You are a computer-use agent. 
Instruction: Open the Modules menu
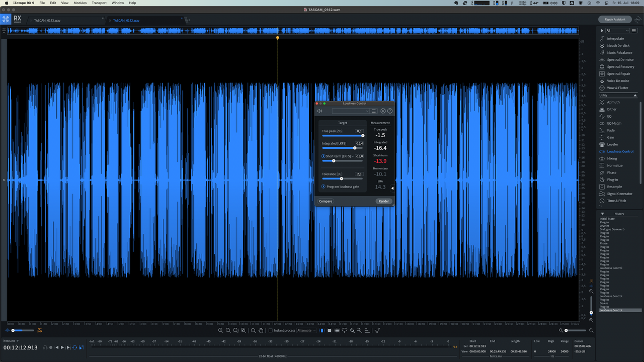coord(80,3)
